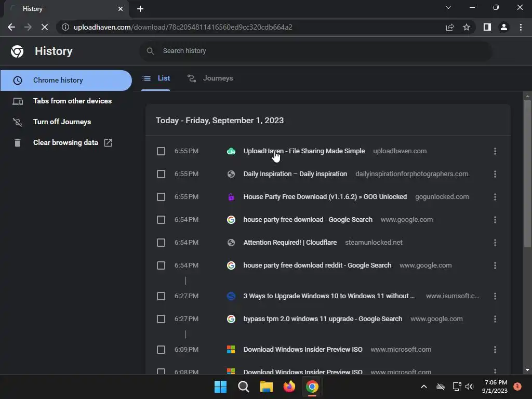Image resolution: width=532 pixels, height=399 pixels.
Task: Go back to the previous page
Action: (11, 27)
